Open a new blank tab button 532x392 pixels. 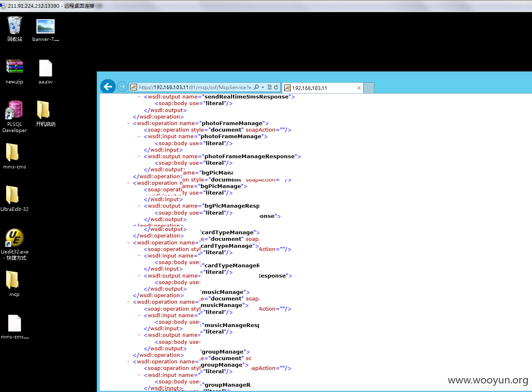[369, 88]
